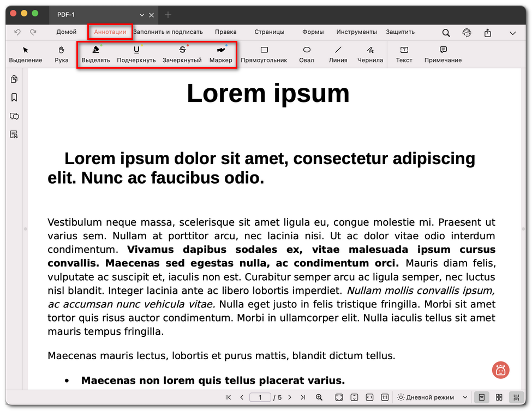Switch to two-page view layout
Screen dimensions: 532x411
click(499, 397)
